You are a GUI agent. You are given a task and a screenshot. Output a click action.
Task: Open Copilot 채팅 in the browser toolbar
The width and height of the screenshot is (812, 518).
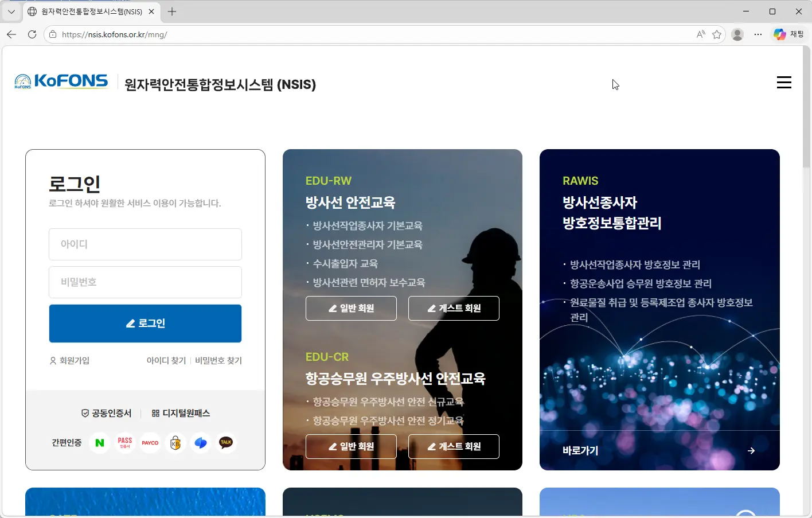(788, 34)
